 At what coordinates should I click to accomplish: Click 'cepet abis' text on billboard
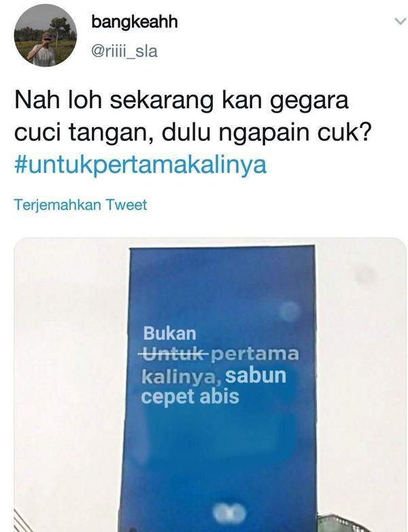(190, 397)
